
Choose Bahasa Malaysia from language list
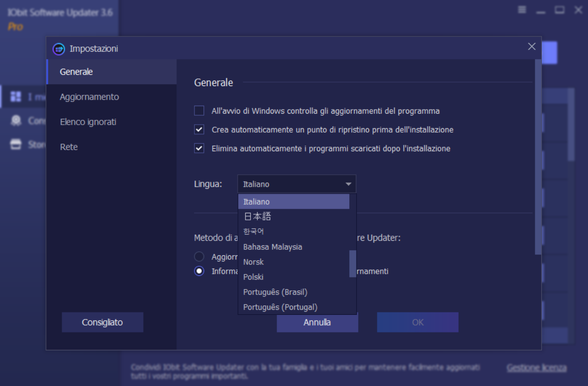coord(294,247)
